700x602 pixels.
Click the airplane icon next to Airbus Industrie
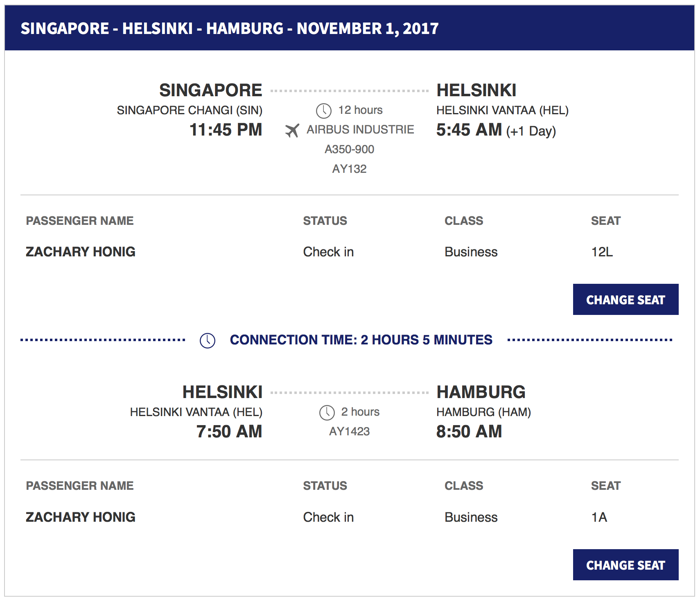coord(292,130)
